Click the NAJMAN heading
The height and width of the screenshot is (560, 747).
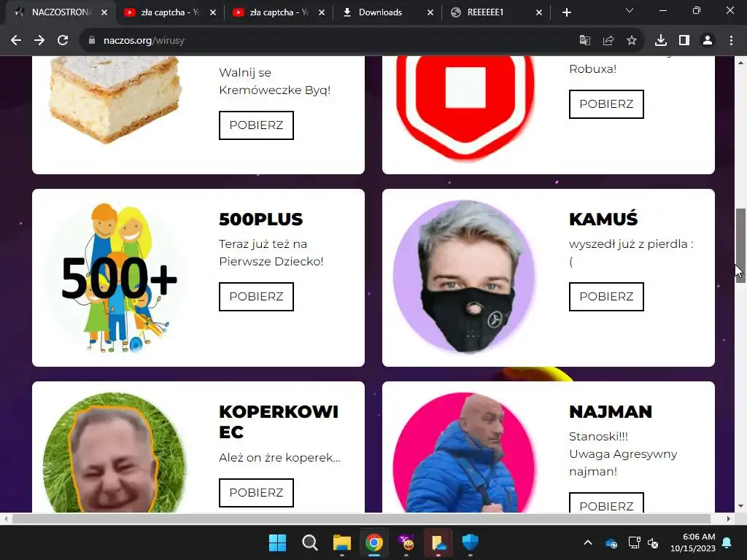pos(611,412)
